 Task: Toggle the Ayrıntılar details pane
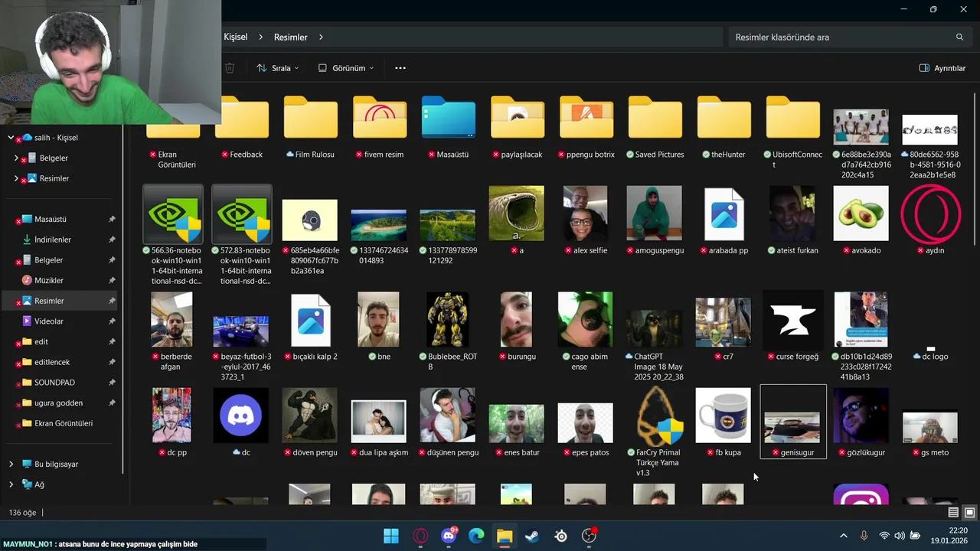[x=942, y=68]
